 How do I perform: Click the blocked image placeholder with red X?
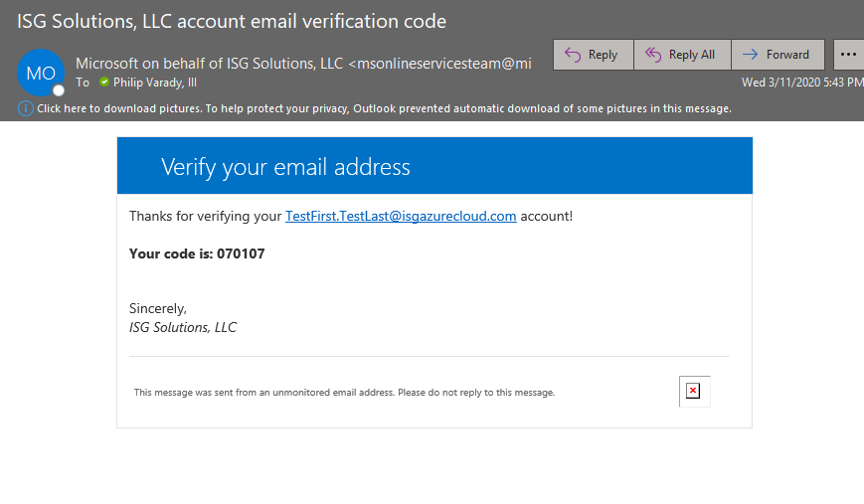click(x=693, y=391)
